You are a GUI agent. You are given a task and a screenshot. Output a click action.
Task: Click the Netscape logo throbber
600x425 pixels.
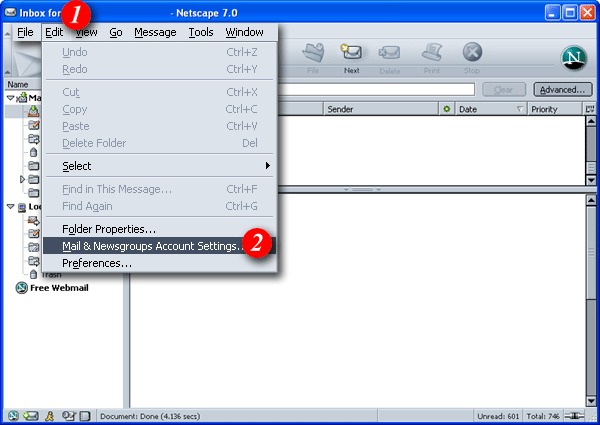coord(573,59)
